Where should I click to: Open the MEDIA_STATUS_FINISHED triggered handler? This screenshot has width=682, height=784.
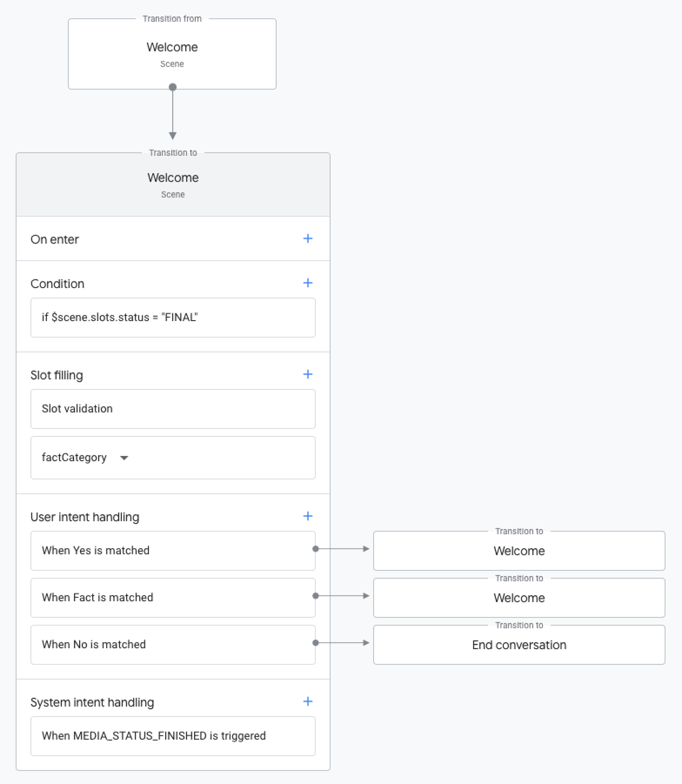coord(173,736)
